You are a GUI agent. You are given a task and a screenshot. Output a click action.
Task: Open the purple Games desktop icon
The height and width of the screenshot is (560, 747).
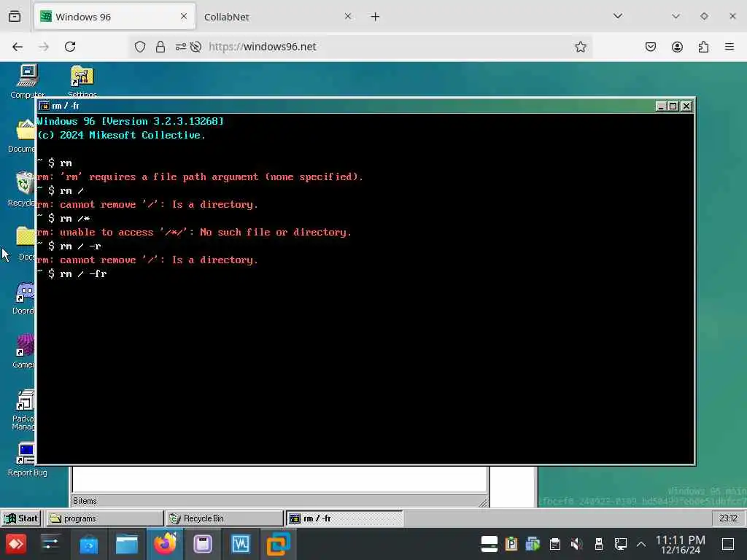24,351
